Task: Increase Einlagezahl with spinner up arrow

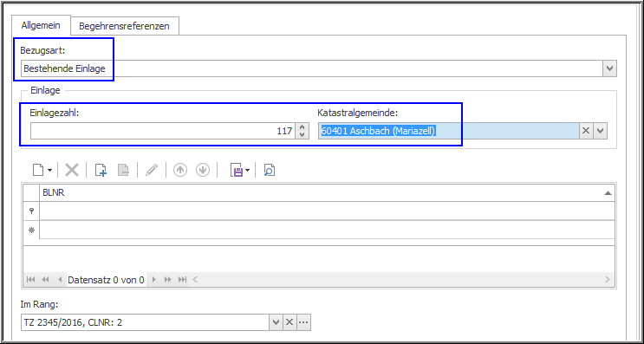Action: (x=302, y=127)
